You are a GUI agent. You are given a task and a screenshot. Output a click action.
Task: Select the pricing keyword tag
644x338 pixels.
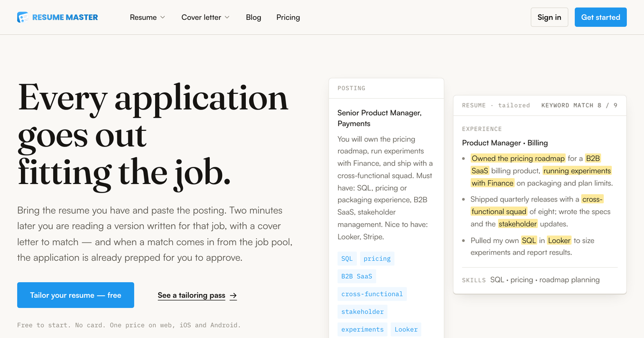click(377, 259)
